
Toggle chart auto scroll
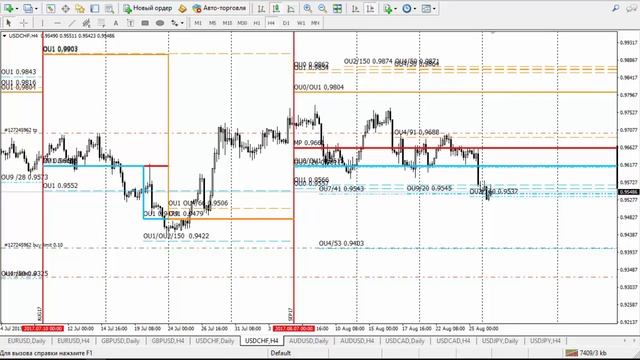tap(356, 8)
